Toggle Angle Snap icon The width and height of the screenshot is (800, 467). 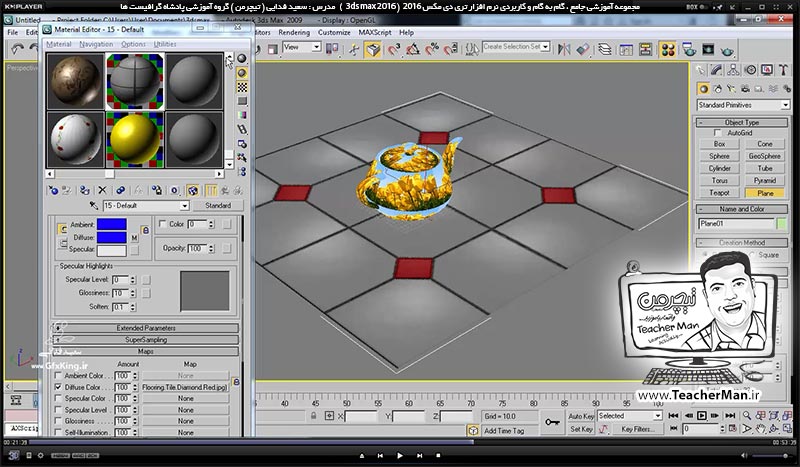point(413,49)
